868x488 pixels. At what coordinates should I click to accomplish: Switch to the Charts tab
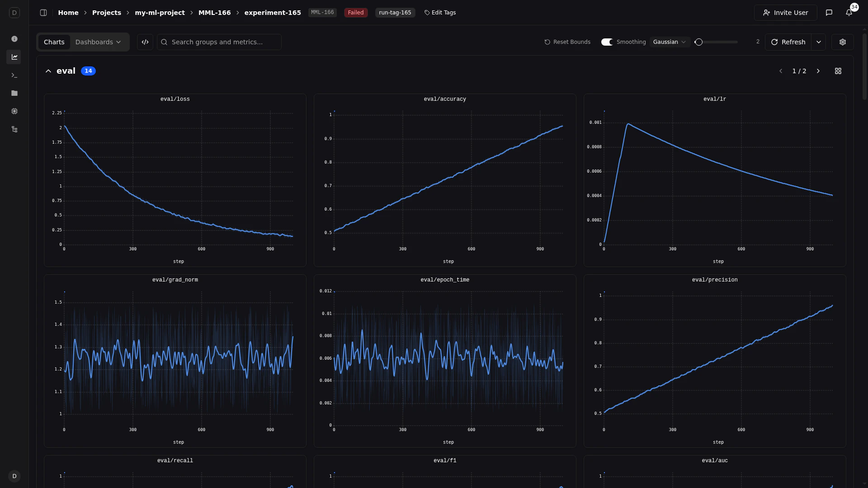54,42
